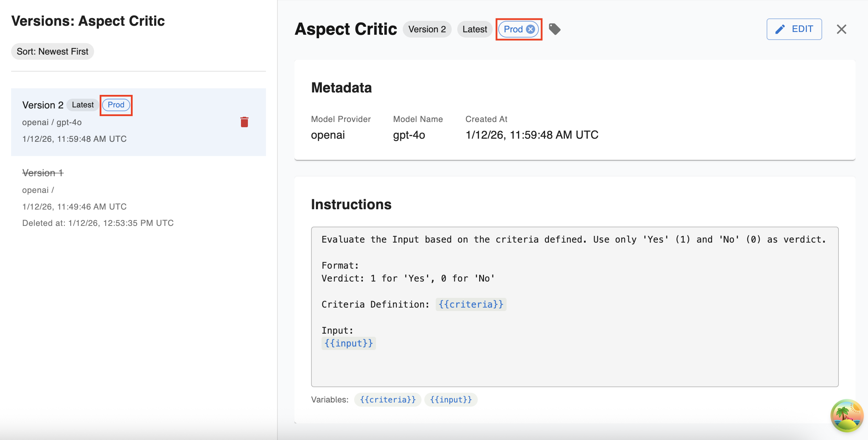Screen dimensions: 868x440
Task: Click the pencil icon in EDIT button
Action: [780, 29]
